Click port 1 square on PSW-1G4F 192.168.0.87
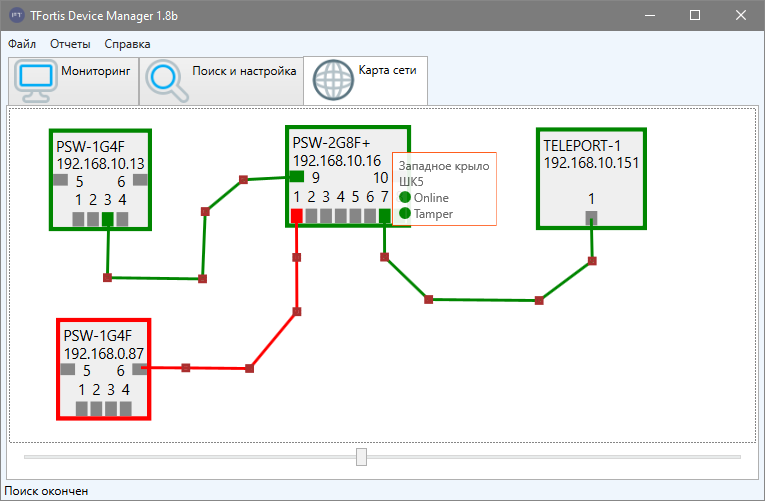 coord(82,409)
